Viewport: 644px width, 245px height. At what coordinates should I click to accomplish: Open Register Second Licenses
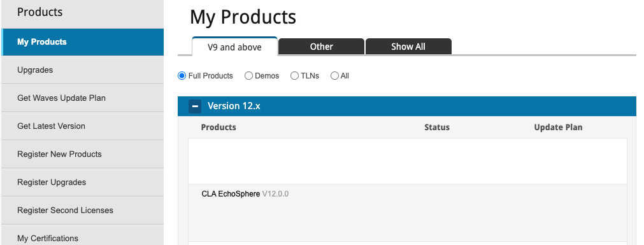(x=83, y=210)
